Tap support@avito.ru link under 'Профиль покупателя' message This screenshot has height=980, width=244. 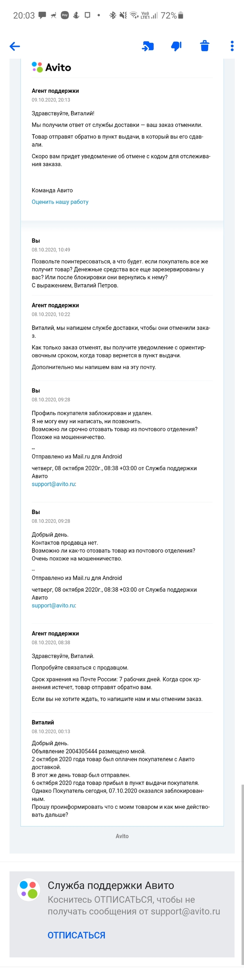tap(53, 484)
